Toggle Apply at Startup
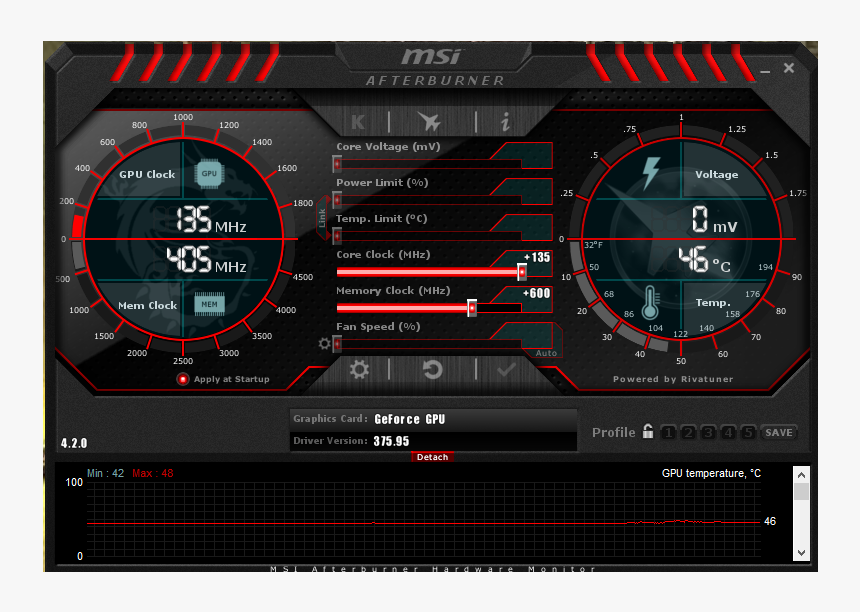Image resolution: width=860 pixels, height=612 pixels. [x=183, y=379]
